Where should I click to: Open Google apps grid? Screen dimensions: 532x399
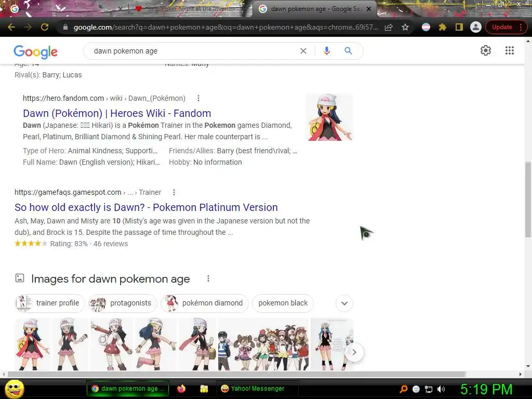[x=509, y=50]
